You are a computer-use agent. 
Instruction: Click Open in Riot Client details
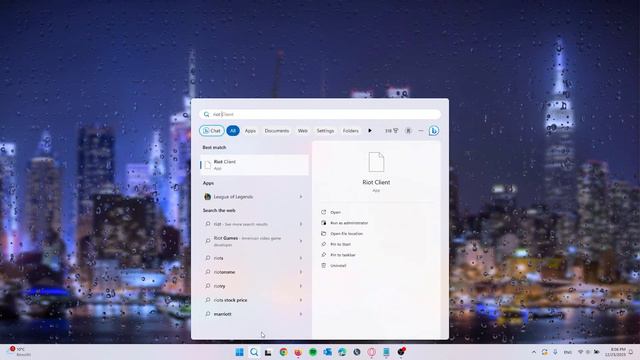335,212
